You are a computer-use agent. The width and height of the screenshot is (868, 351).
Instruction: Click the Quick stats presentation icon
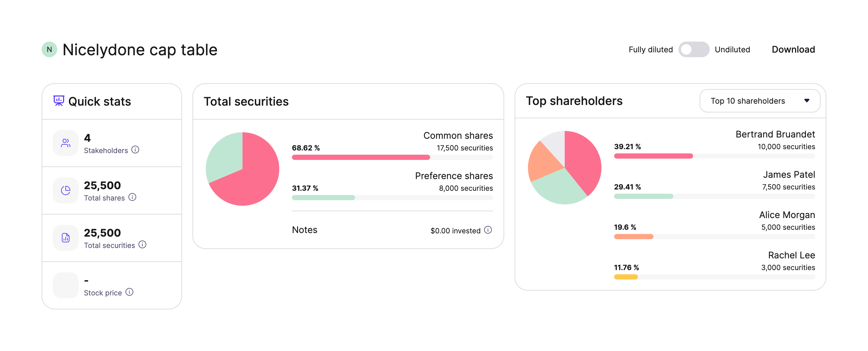[59, 101]
